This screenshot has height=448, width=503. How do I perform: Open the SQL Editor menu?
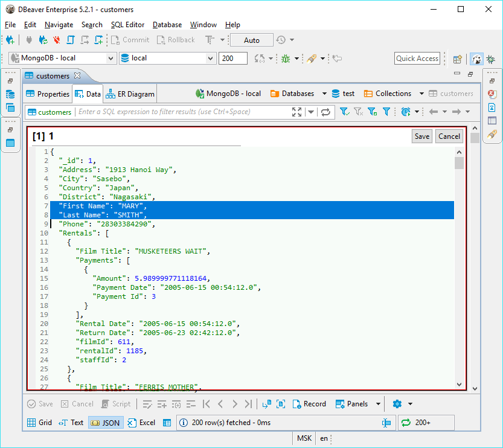point(127,25)
